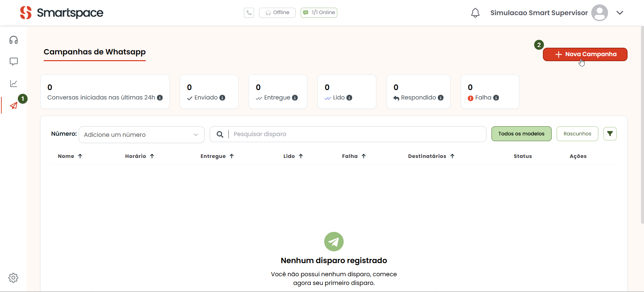Click info icon next to Enviado
This screenshot has width=644, height=292.
[x=222, y=98]
